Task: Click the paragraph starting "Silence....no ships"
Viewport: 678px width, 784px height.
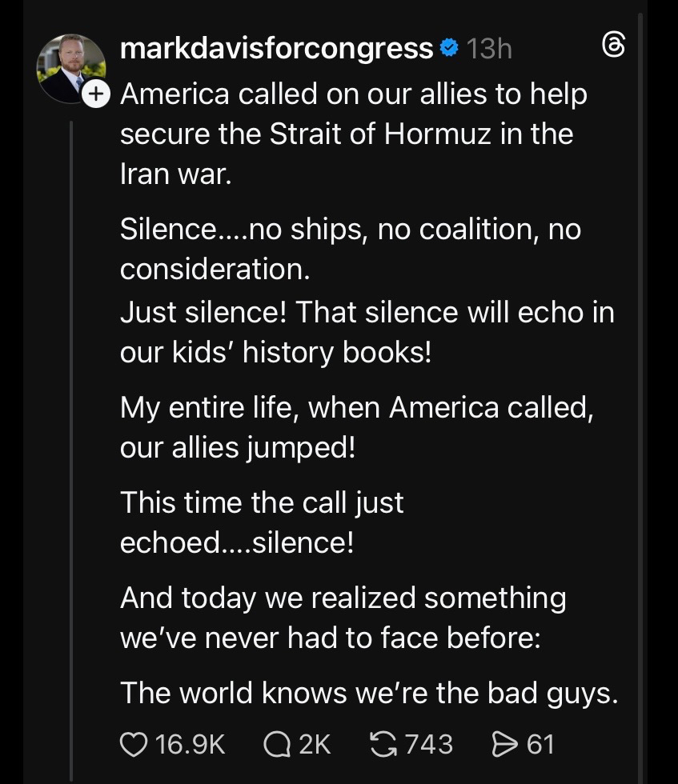Action: 350,249
